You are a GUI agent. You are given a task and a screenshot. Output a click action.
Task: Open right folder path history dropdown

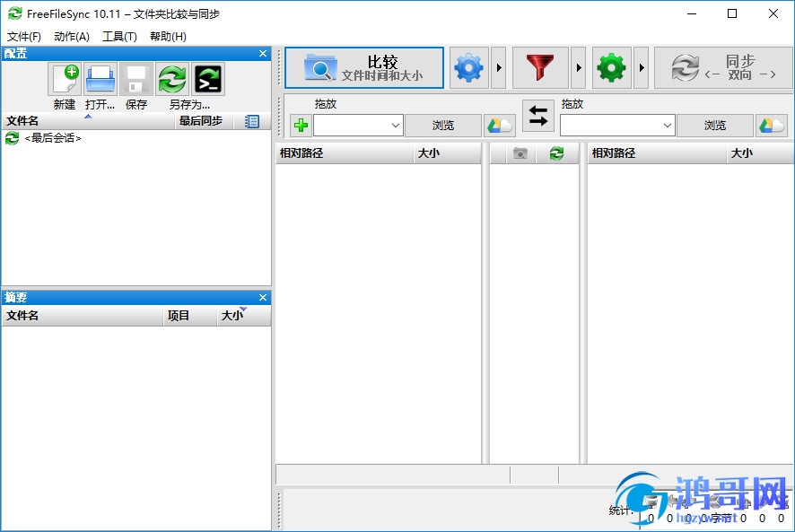(668, 126)
